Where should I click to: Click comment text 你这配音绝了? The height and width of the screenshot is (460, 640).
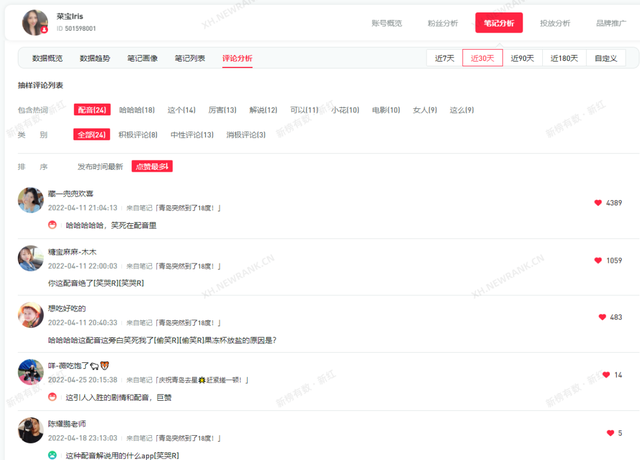click(x=96, y=283)
